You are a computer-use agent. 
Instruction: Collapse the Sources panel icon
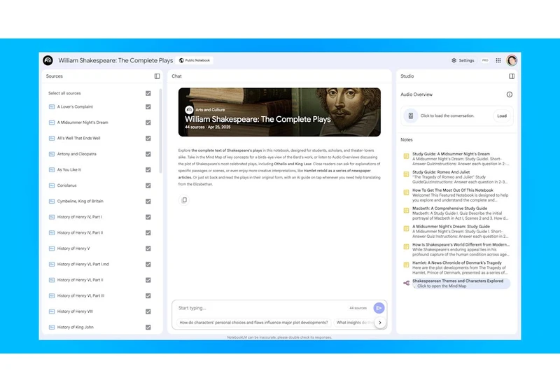click(x=157, y=76)
